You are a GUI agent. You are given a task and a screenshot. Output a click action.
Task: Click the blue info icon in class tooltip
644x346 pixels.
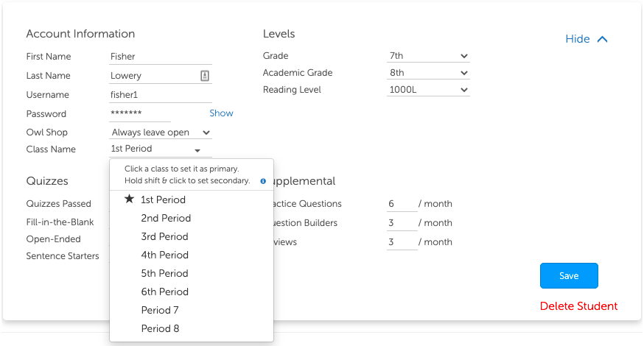pos(263,180)
